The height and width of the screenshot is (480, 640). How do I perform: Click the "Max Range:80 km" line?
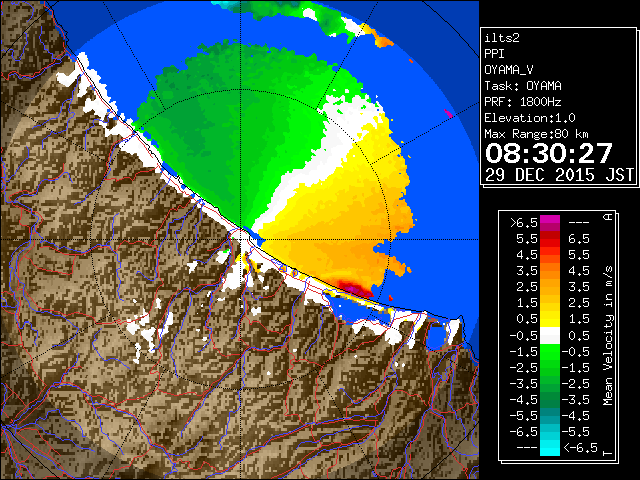pos(536,134)
